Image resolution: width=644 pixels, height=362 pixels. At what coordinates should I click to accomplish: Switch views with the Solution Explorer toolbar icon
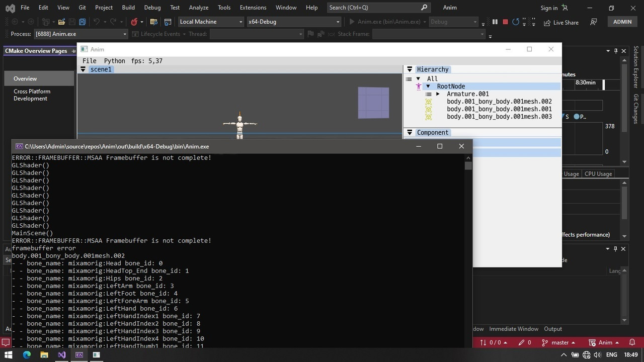coord(168,22)
